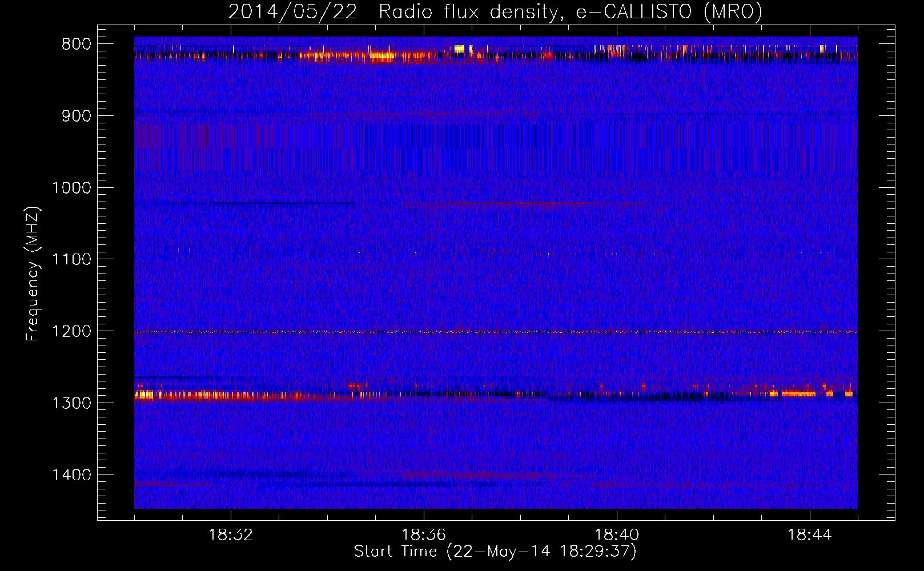
Task: Click the 'Start Time (22-May-14 18:29:37)' label
Action: click(495, 552)
